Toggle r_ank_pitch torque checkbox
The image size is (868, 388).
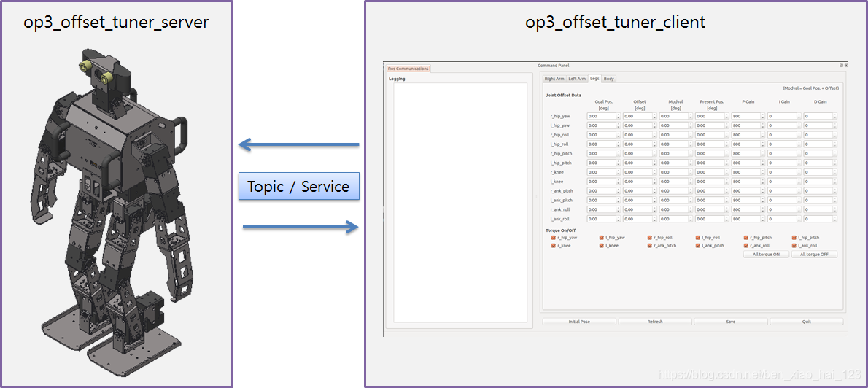pyautogui.click(x=650, y=245)
